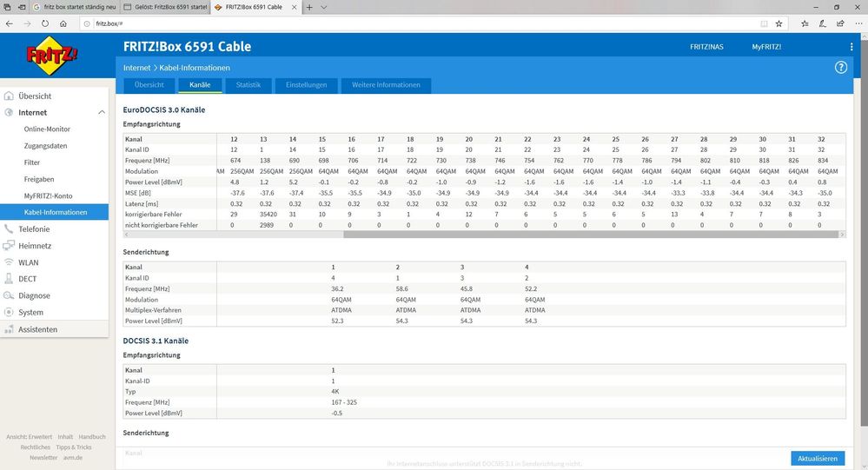Click the Telefonie phone icon
Viewport: 868px width, 470px height.
click(x=9, y=228)
